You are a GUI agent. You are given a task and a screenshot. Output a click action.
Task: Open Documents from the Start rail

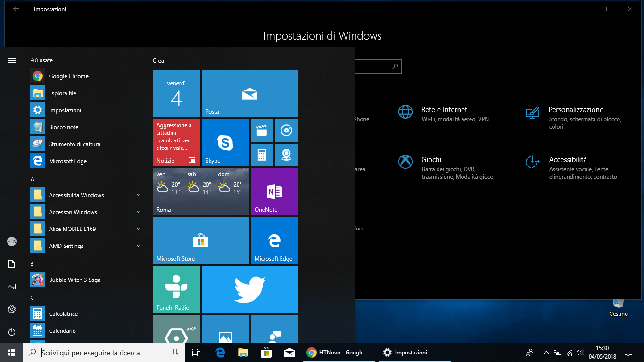pos(12,264)
